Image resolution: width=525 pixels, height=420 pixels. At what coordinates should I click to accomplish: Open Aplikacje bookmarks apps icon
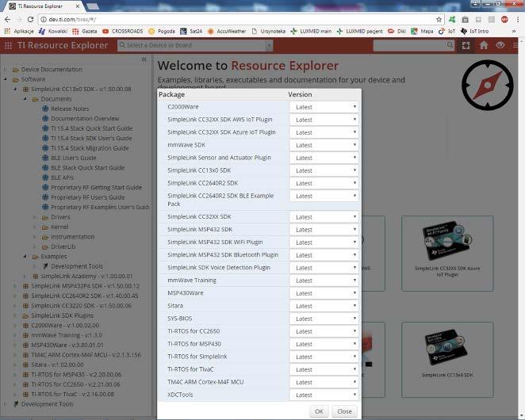(x=19, y=31)
